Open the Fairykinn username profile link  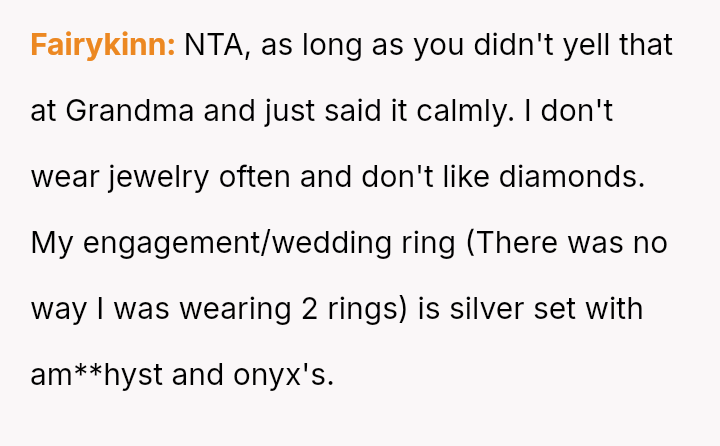pyautogui.click(x=103, y=46)
